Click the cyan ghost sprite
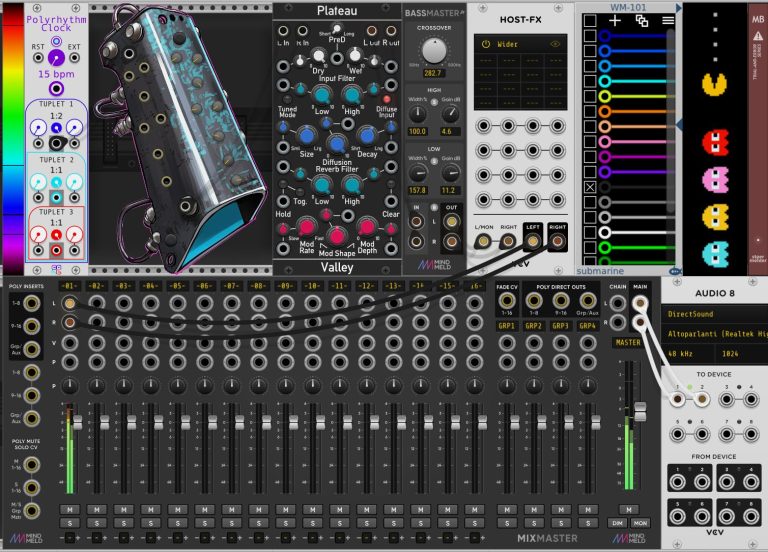 [715, 254]
